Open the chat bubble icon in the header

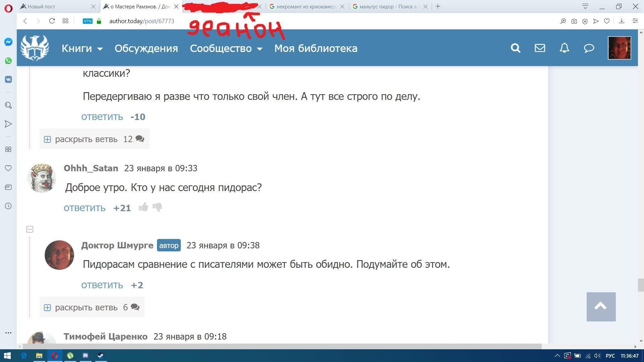589,48
